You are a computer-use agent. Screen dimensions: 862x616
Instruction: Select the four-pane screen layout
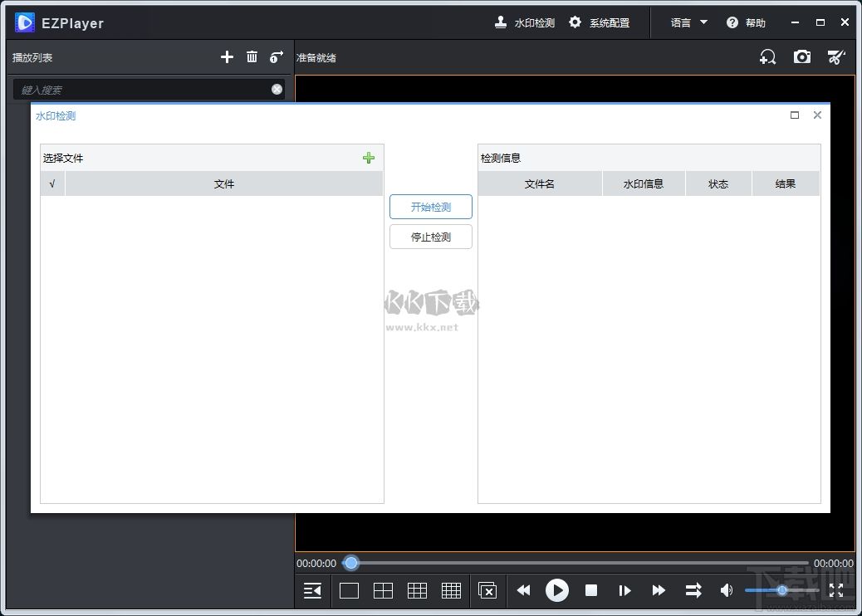pos(383,590)
